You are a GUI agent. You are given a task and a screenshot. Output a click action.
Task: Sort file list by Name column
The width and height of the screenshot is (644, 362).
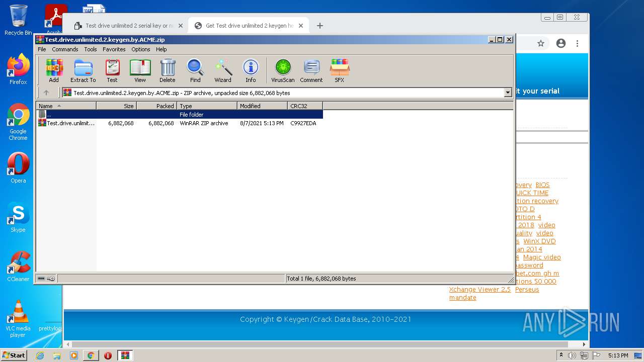66,106
